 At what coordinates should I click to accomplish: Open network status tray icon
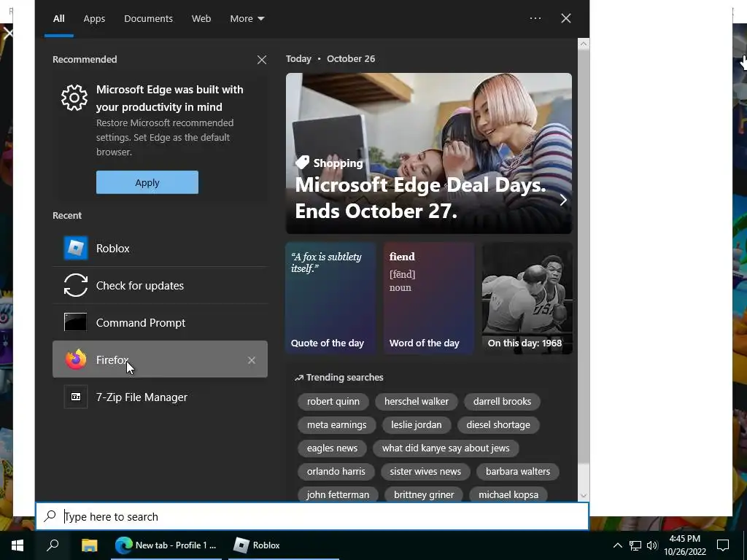point(635,545)
